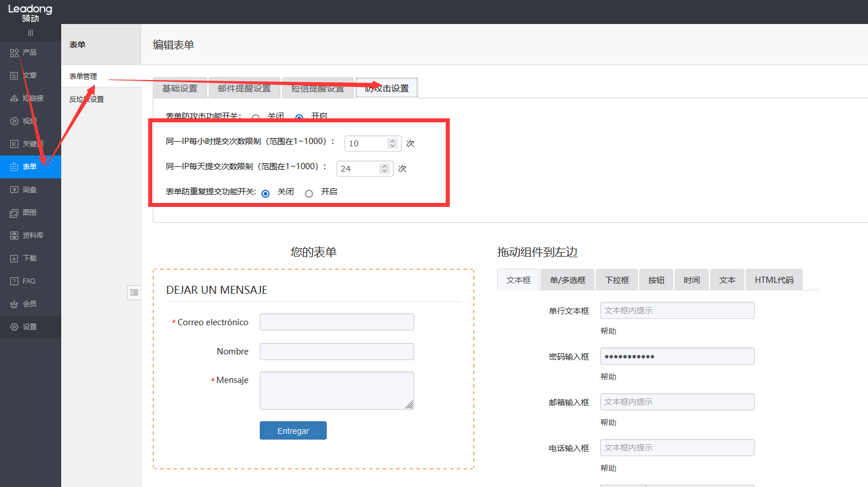Open the 邮件提醒设置 tab
This screenshot has height=487, width=868.
point(244,87)
